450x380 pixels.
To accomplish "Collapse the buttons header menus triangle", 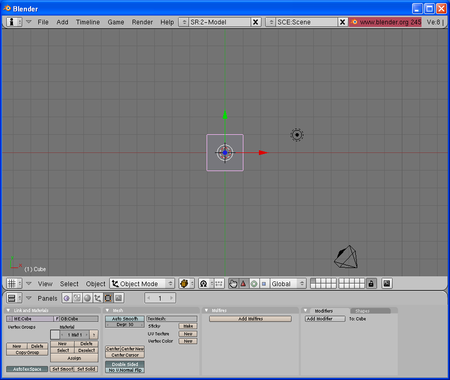I will (29, 298).
